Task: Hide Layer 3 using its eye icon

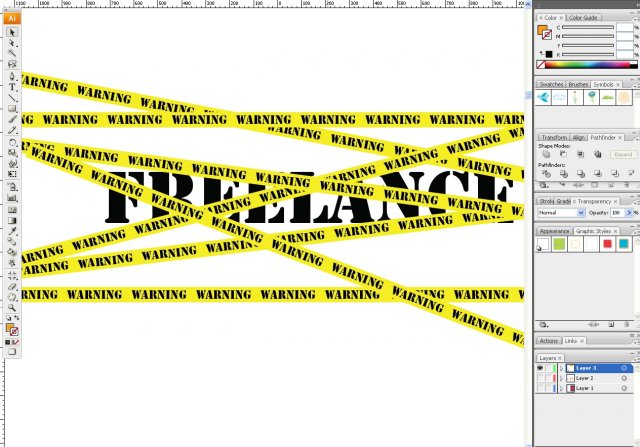Action: coord(540,368)
